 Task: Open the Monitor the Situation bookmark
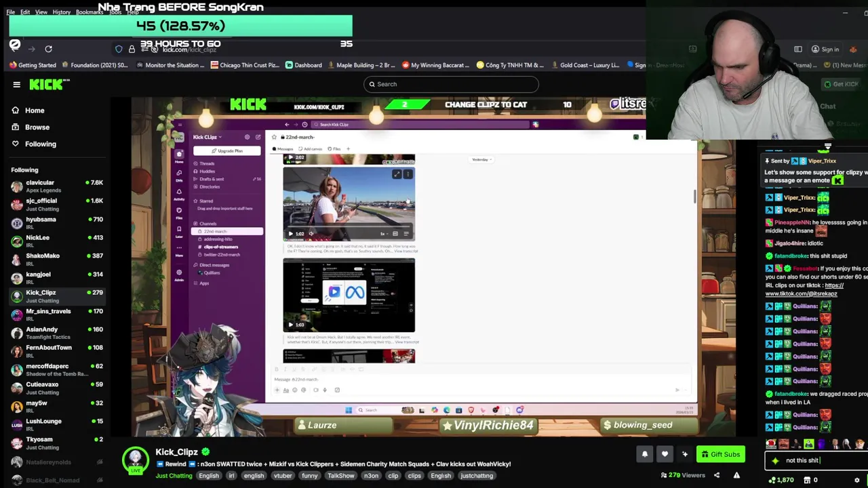tap(170, 65)
